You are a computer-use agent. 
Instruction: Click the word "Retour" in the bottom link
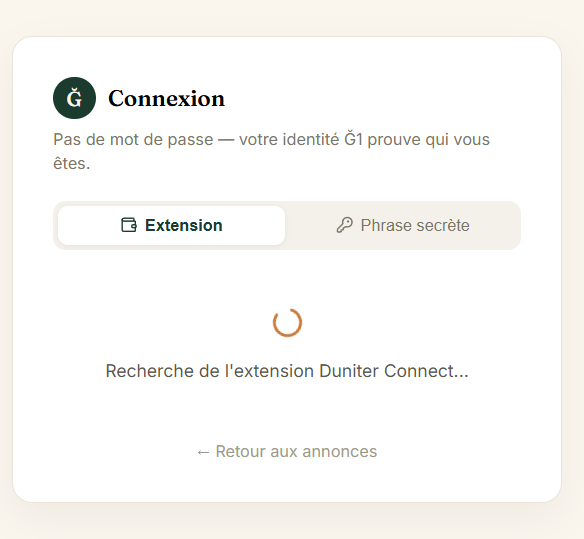pyautogui.click(x=241, y=451)
